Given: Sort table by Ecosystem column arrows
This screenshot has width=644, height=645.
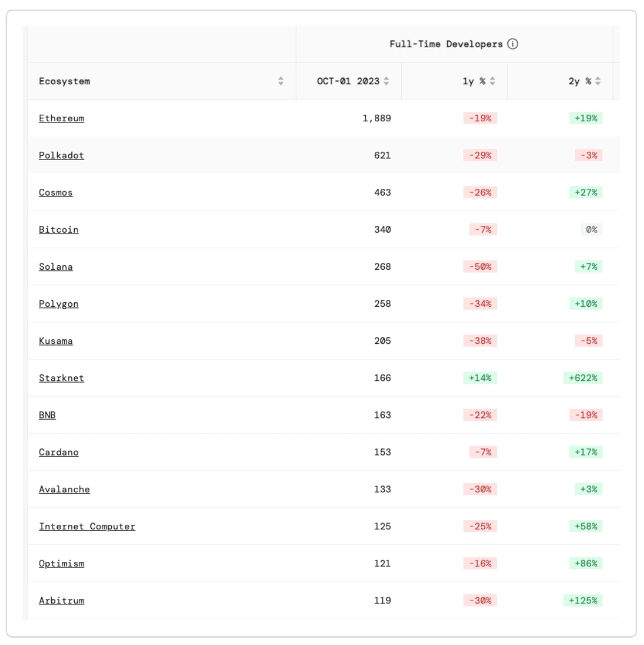Looking at the screenshot, I should point(281,81).
